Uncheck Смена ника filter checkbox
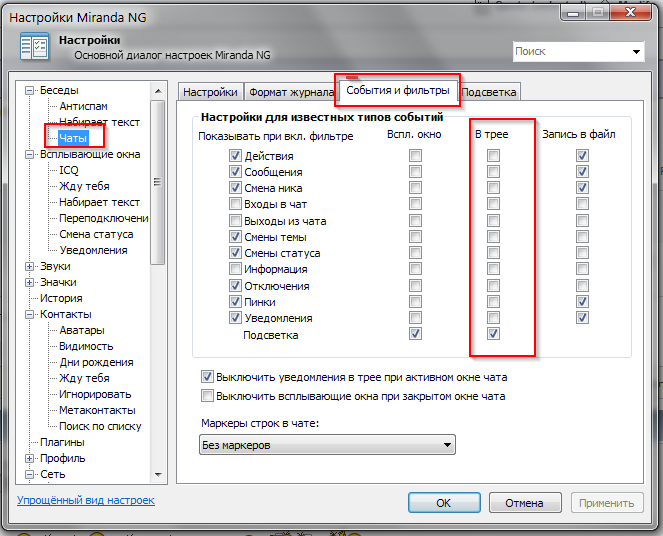 coord(235,188)
